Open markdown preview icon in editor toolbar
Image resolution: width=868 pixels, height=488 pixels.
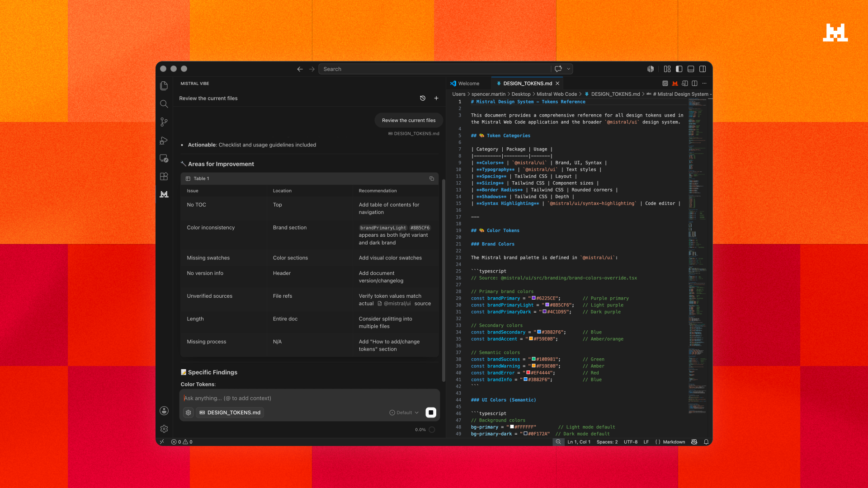665,83
